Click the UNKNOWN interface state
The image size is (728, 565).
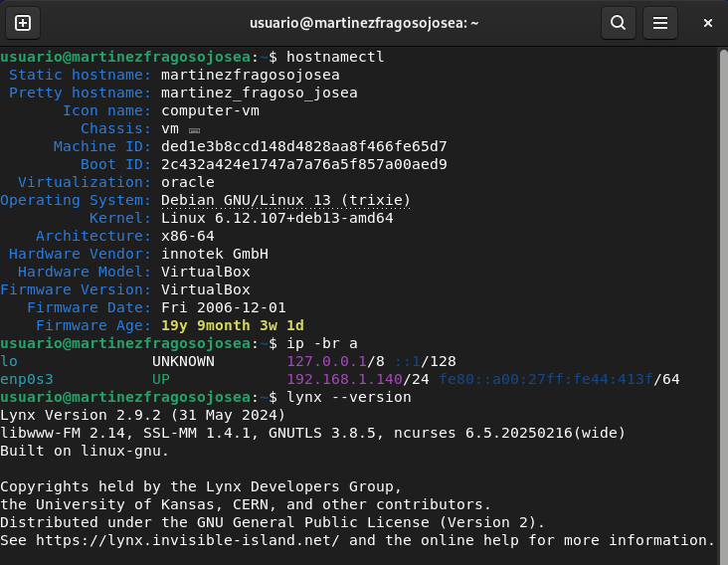click(183, 361)
